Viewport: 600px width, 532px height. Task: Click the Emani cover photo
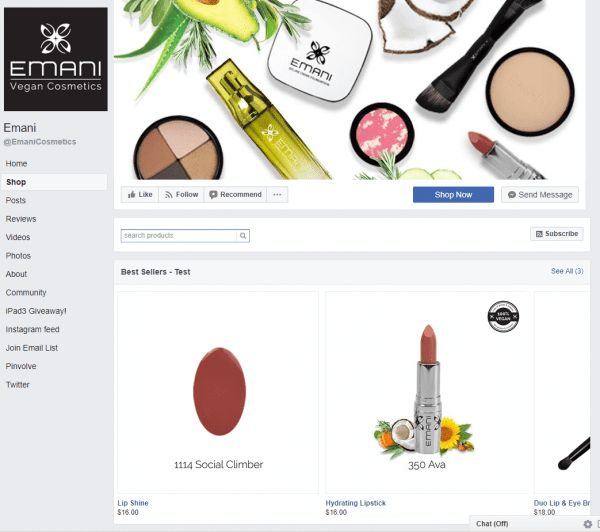point(350,90)
